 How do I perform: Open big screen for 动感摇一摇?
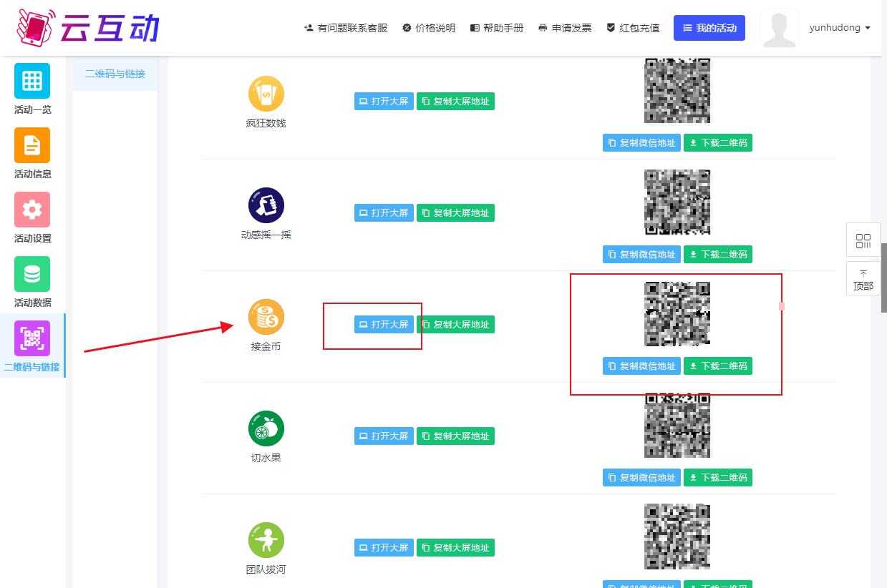tap(384, 213)
